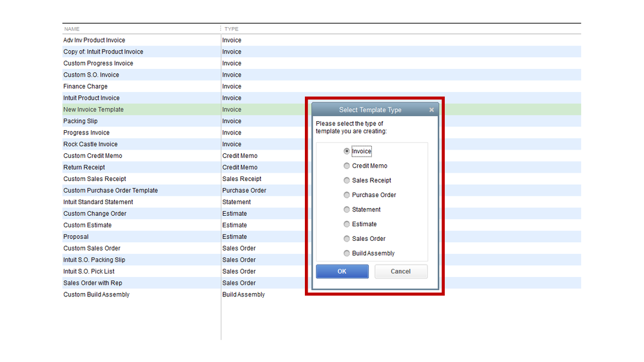The height and width of the screenshot is (362, 644).
Task: Select Custom S.O. Invoice template
Action: (x=91, y=75)
